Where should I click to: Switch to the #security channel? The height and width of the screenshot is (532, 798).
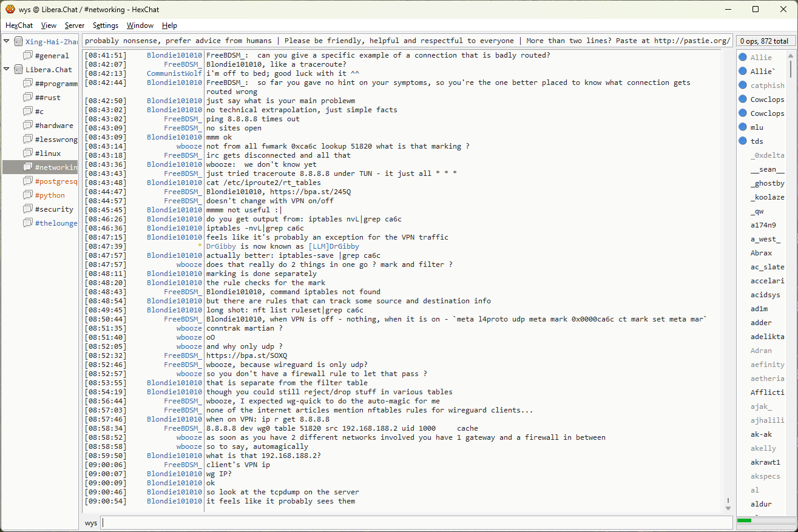53,209
